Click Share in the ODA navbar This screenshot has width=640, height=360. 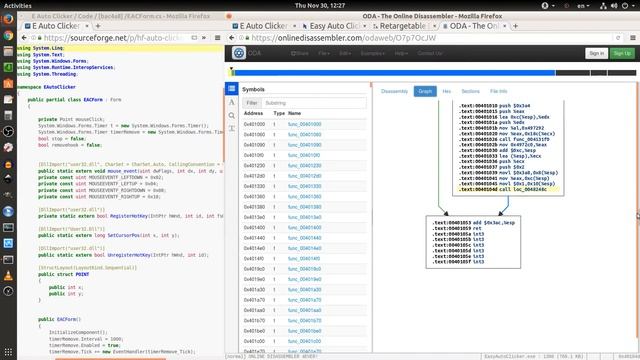(300, 53)
